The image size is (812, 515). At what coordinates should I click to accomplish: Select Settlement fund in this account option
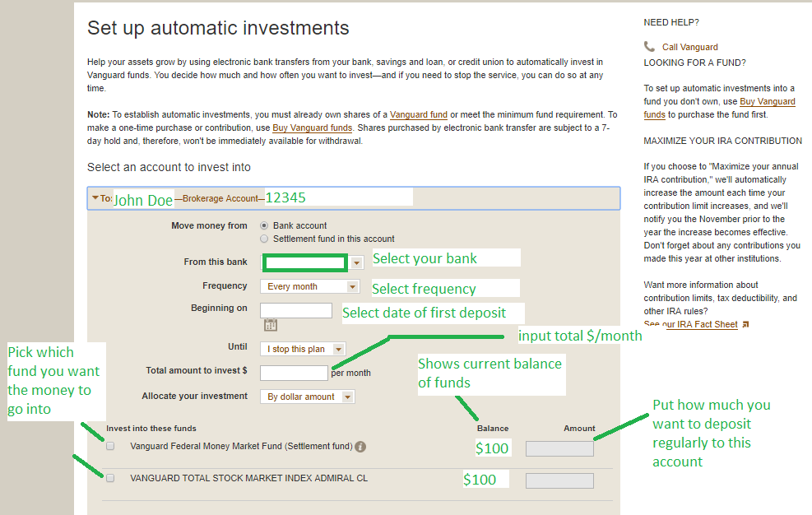[264, 239]
